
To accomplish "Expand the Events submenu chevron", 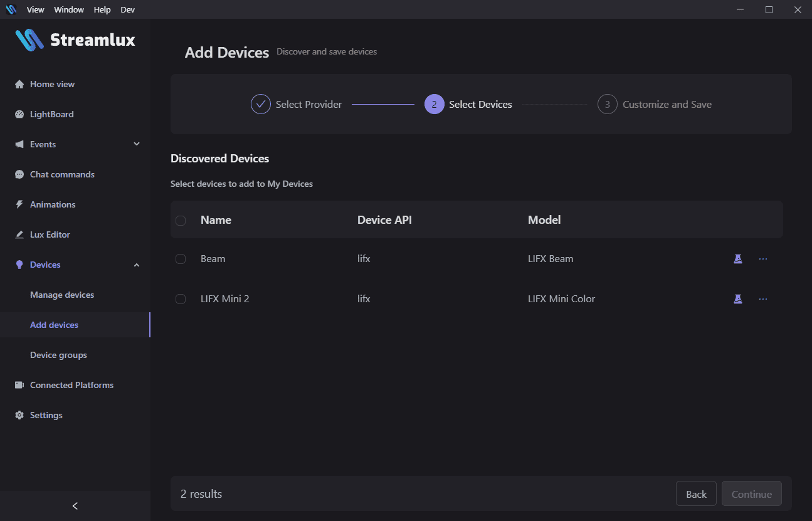I will (x=137, y=144).
